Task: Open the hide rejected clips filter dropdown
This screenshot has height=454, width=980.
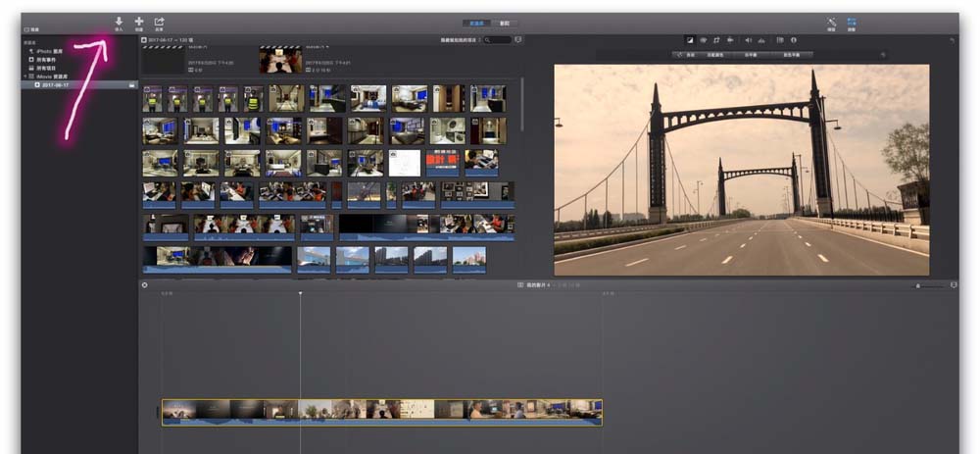Action: click(x=462, y=40)
